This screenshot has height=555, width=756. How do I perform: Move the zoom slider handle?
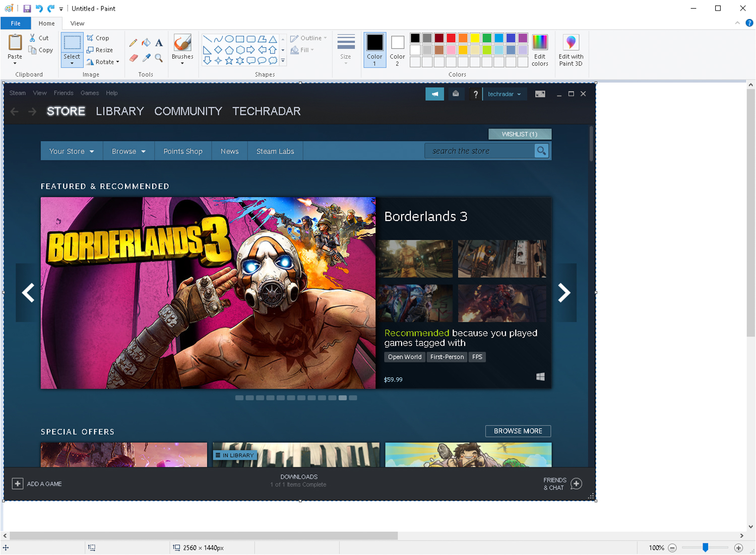(706, 548)
